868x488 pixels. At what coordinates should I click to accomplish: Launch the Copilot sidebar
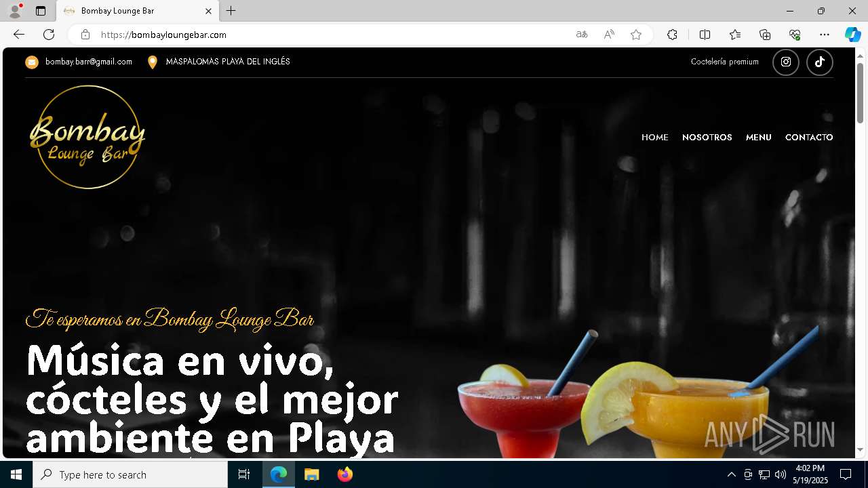(853, 35)
